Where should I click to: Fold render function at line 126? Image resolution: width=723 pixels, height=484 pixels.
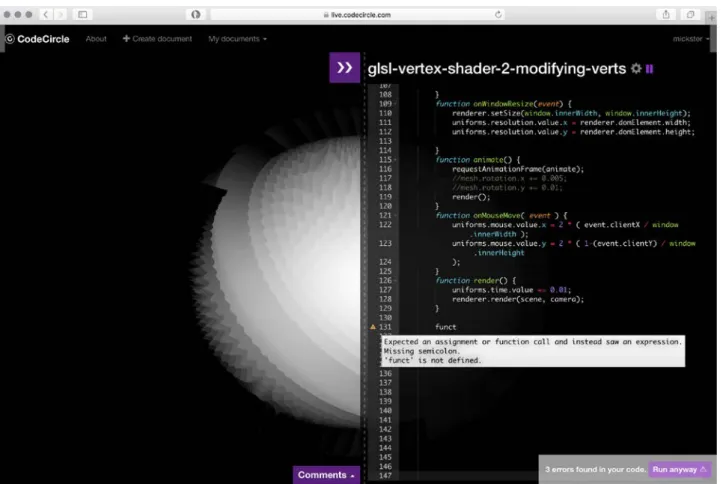[395, 281]
